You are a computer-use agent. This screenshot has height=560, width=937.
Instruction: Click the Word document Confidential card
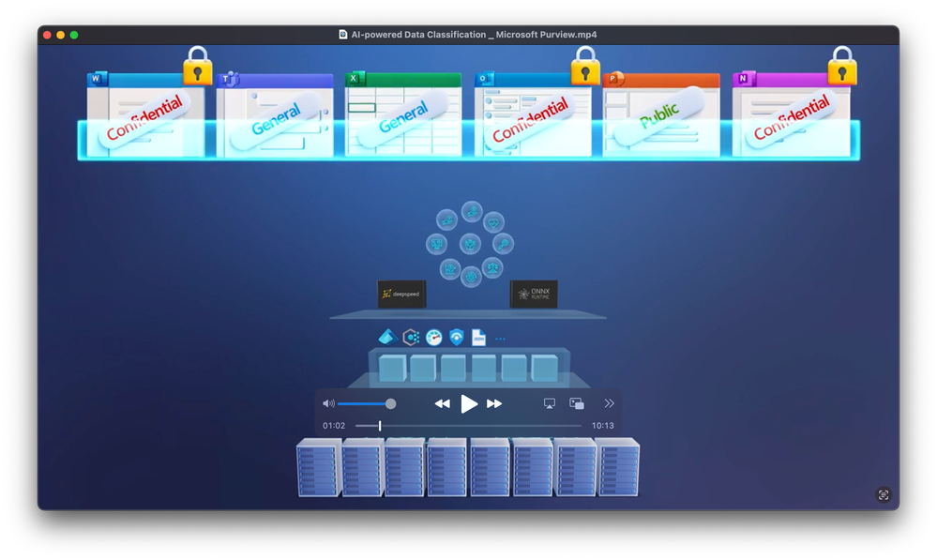tap(145, 115)
